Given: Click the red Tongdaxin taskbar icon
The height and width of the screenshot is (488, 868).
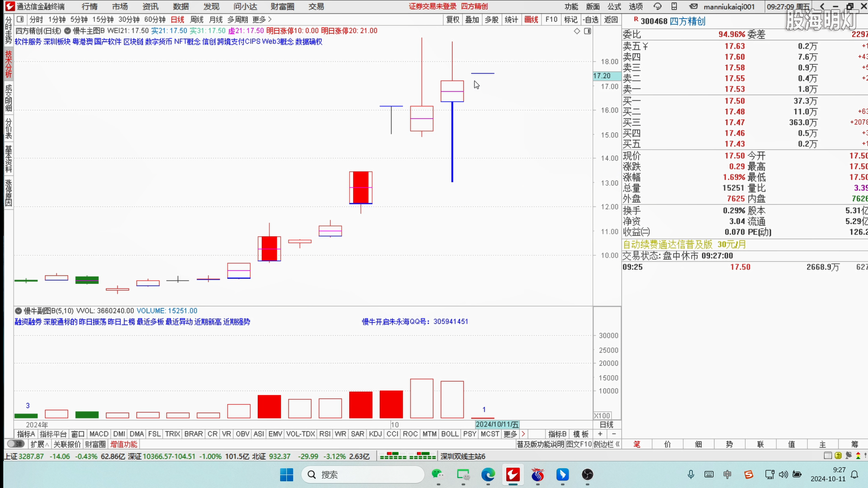Looking at the screenshot, I should (x=513, y=475).
